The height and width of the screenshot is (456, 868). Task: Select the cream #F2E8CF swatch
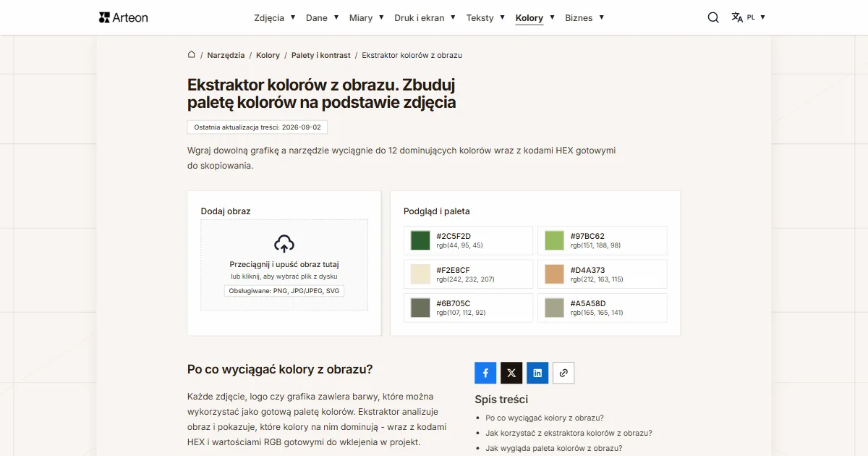[420, 274]
